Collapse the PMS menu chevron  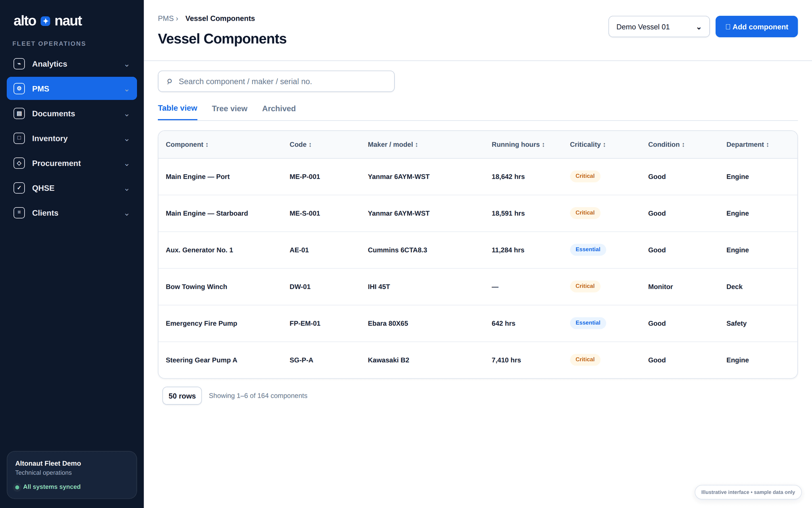pyautogui.click(x=127, y=90)
